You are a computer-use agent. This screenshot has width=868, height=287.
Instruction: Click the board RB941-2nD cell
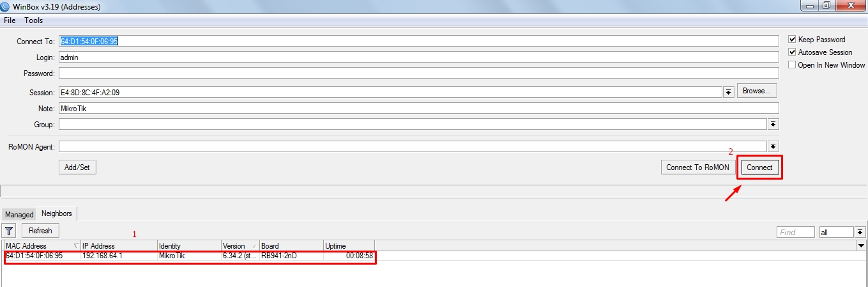pos(278,256)
